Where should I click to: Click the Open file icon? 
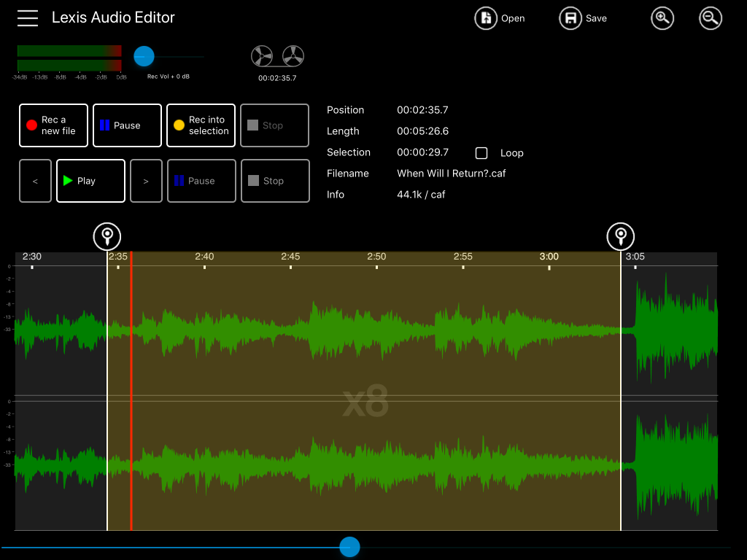coord(485,18)
